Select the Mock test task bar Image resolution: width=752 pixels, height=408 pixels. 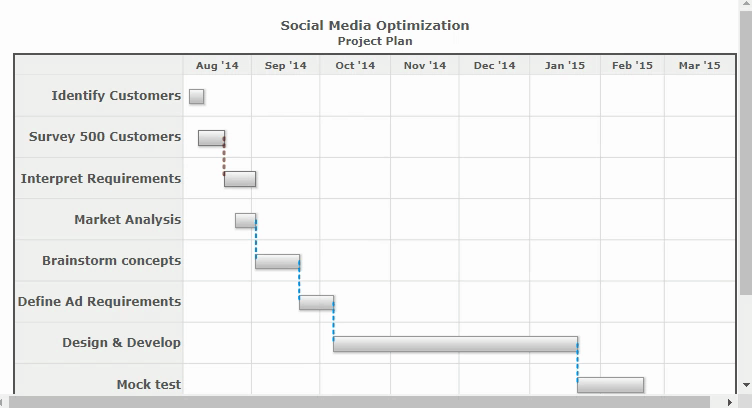click(x=611, y=385)
